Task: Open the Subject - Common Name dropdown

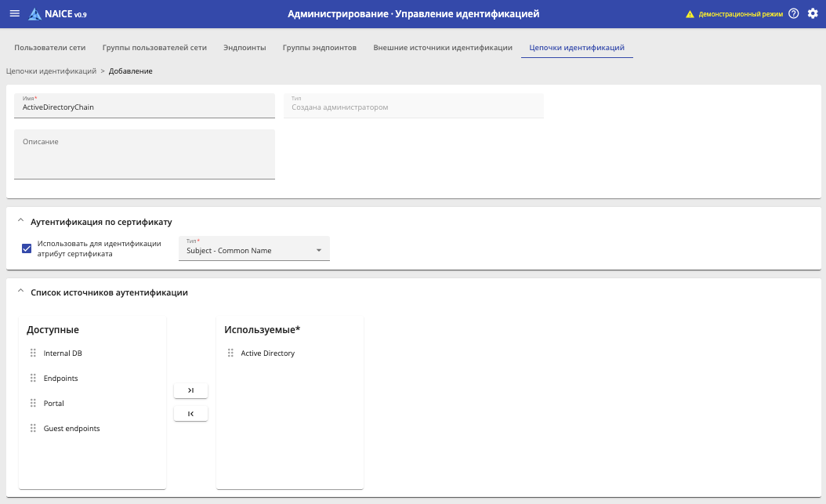Action: pyautogui.click(x=254, y=250)
